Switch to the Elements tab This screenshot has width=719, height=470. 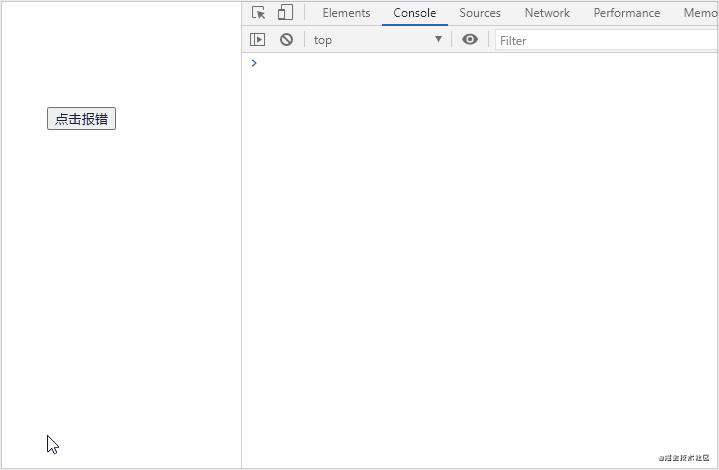tap(346, 13)
